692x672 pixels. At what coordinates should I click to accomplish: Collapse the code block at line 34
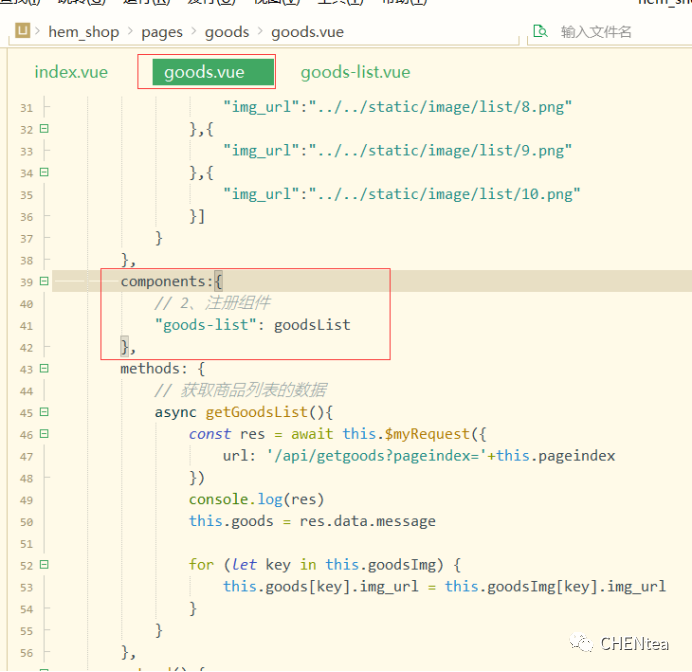(44, 173)
